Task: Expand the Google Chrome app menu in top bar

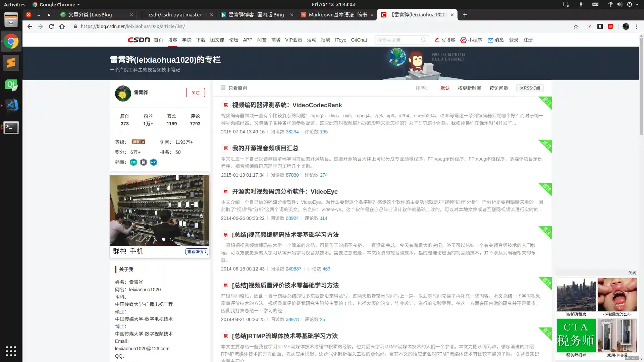Action: pos(56,4)
